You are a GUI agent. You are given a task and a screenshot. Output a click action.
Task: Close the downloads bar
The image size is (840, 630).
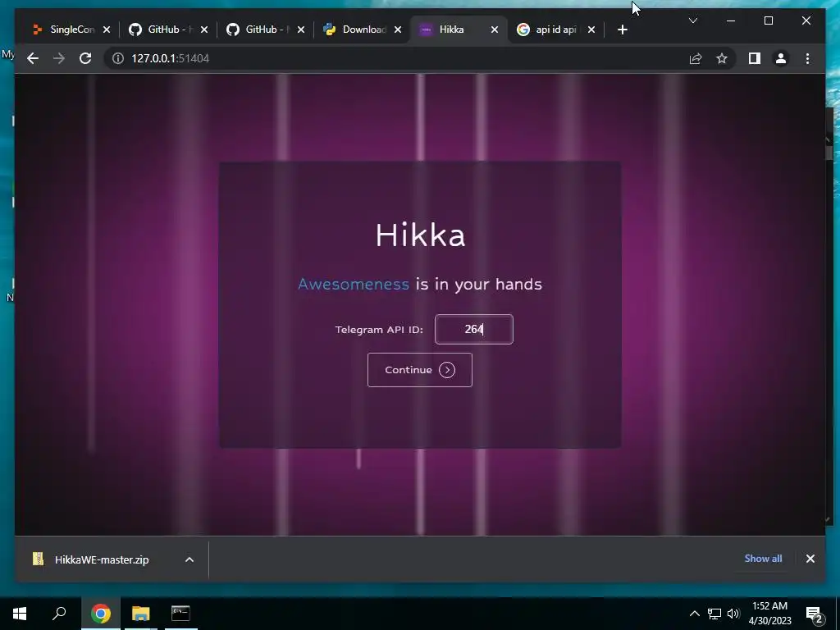(x=810, y=559)
